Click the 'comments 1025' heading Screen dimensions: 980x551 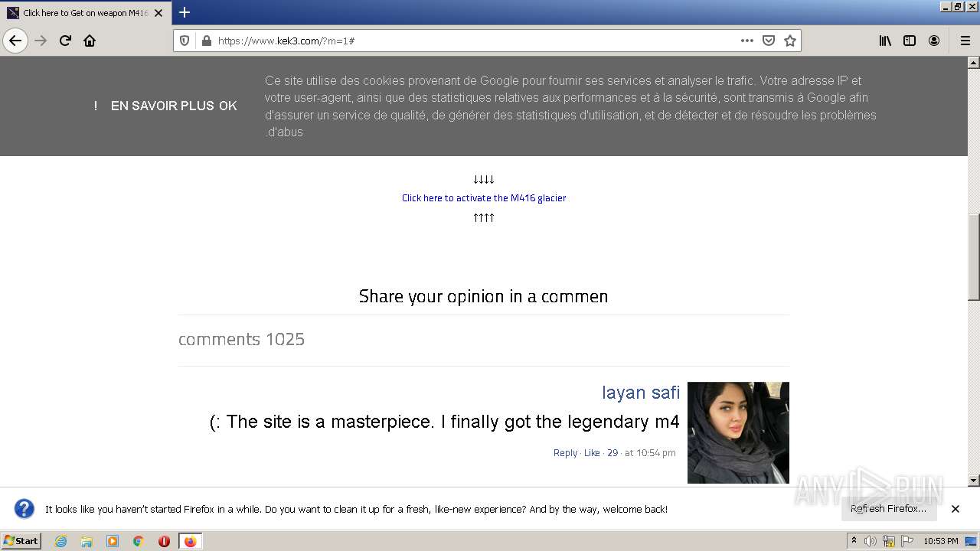click(241, 339)
